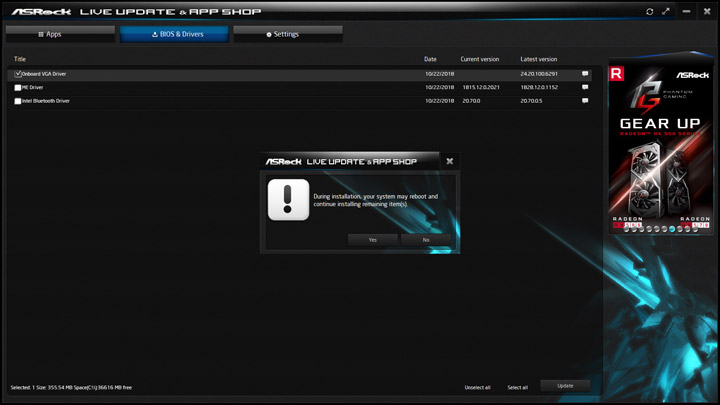Viewport: 720px width, 405px height.
Task: Click the fullscreen expand arrows icon
Action: click(x=666, y=11)
